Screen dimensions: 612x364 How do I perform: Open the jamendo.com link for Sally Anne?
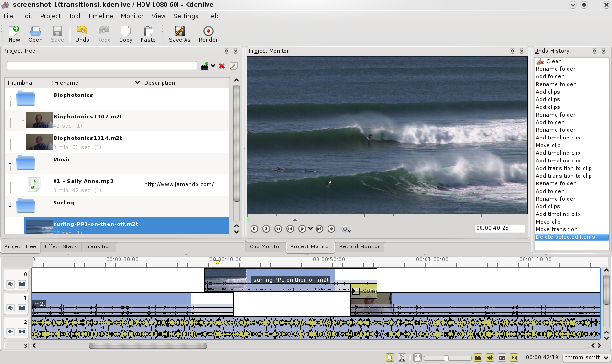[178, 184]
